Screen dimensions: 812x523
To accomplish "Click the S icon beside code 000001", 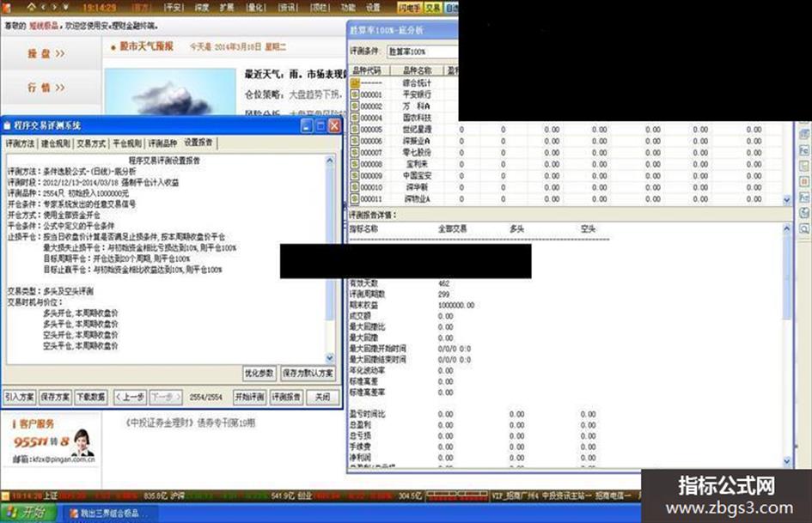I will click(355, 94).
